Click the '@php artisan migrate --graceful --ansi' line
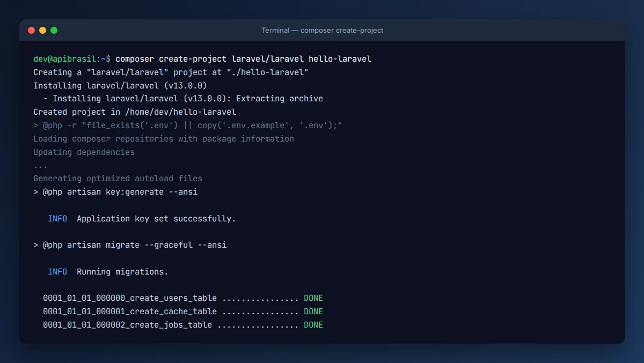 (130, 245)
